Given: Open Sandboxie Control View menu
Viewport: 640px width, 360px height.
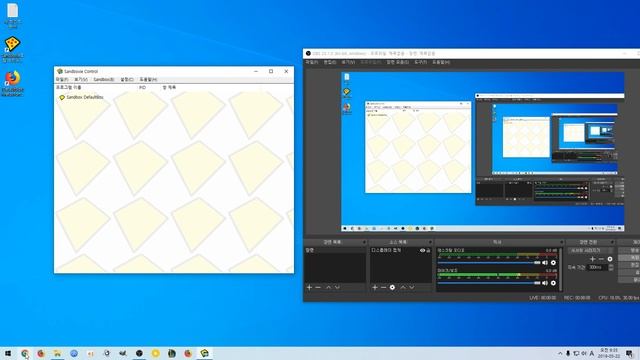Looking at the screenshot, I should tap(81, 80).
